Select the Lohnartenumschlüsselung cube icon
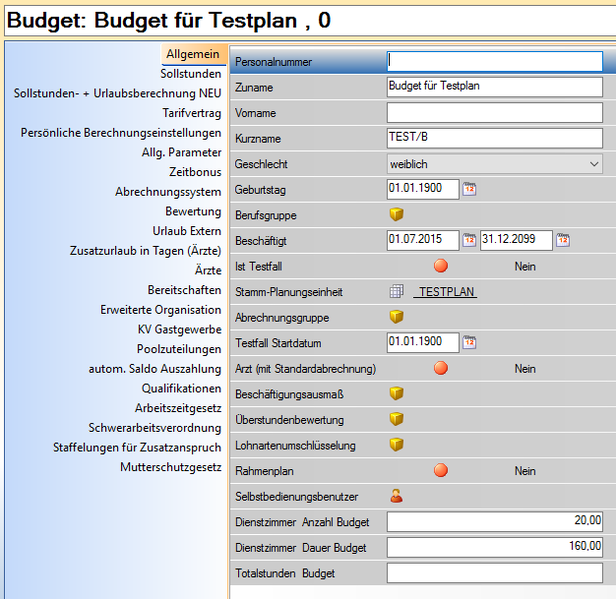The width and height of the screenshot is (616, 599). click(x=396, y=445)
